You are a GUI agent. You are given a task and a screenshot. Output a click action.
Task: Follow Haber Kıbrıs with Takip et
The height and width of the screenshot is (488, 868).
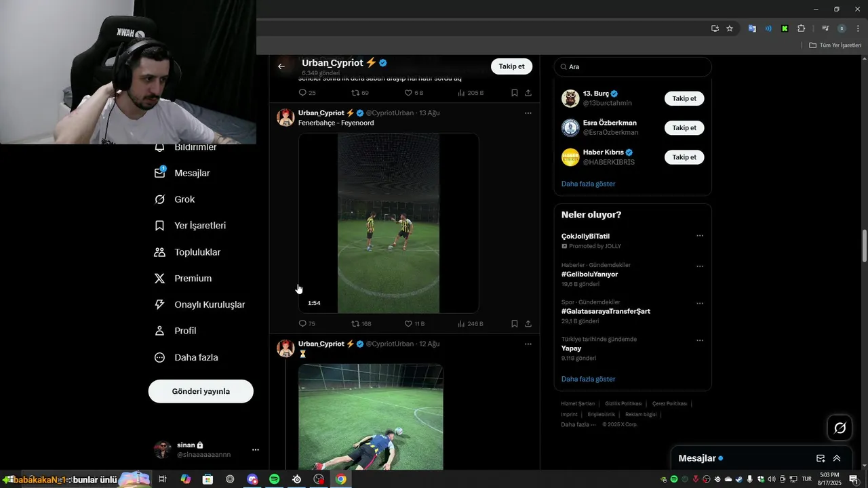pos(684,157)
